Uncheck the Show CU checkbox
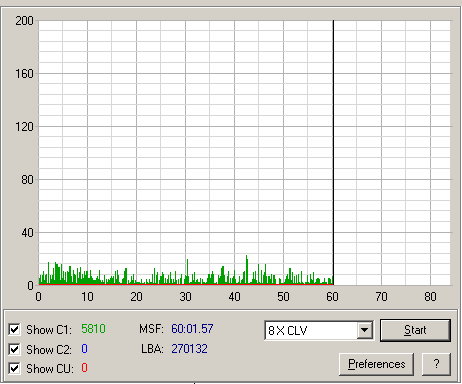 pos(14,369)
